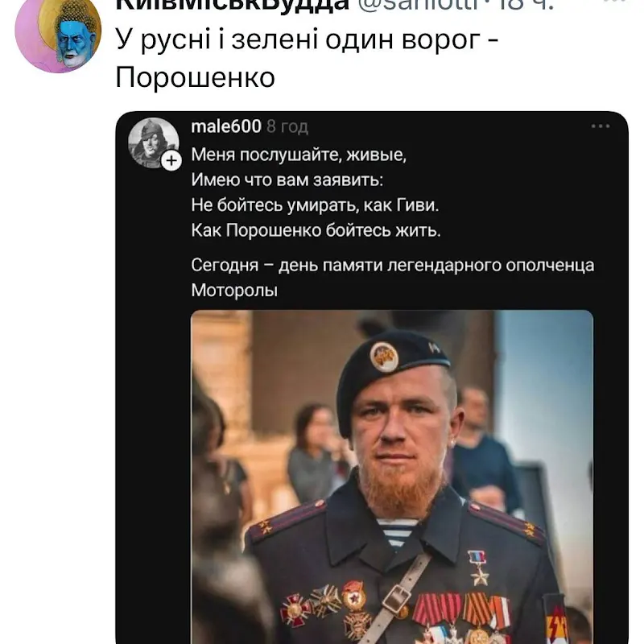This screenshot has height=644, width=644.
Task: Tap the word "Порошенко" in the main tweet
Action: pyautogui.click(x=196, y=78)
